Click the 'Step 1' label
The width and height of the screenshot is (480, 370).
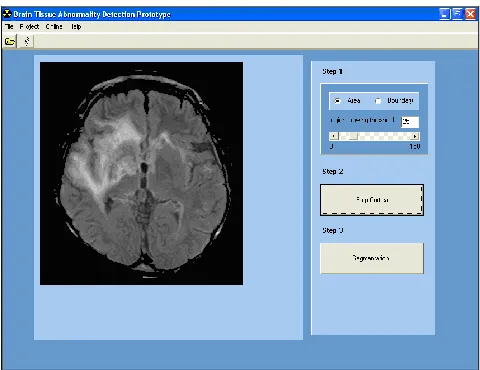coord(332,72)
